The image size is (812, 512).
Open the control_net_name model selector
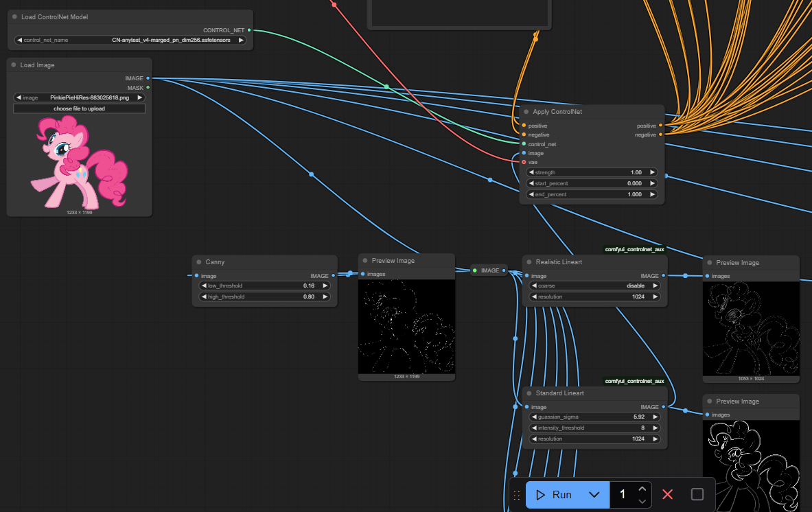point(130,40)
